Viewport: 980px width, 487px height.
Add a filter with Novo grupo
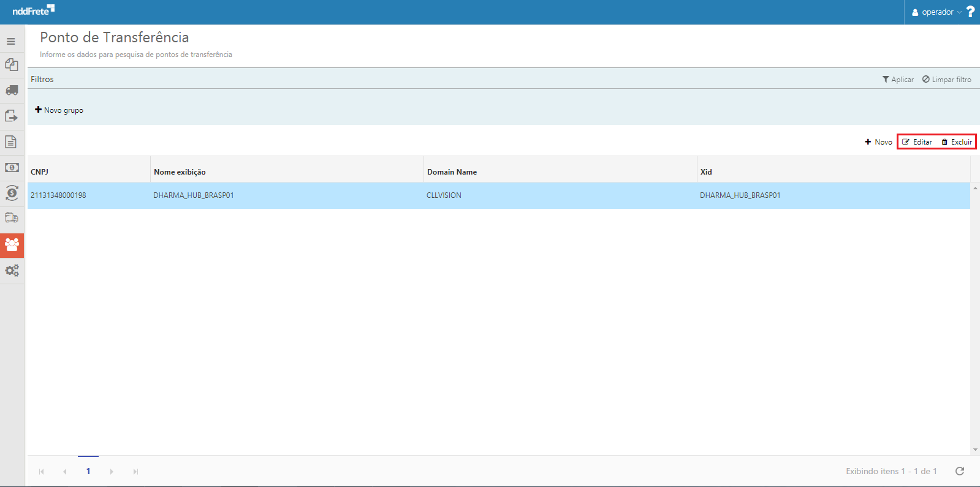(59, 110)
